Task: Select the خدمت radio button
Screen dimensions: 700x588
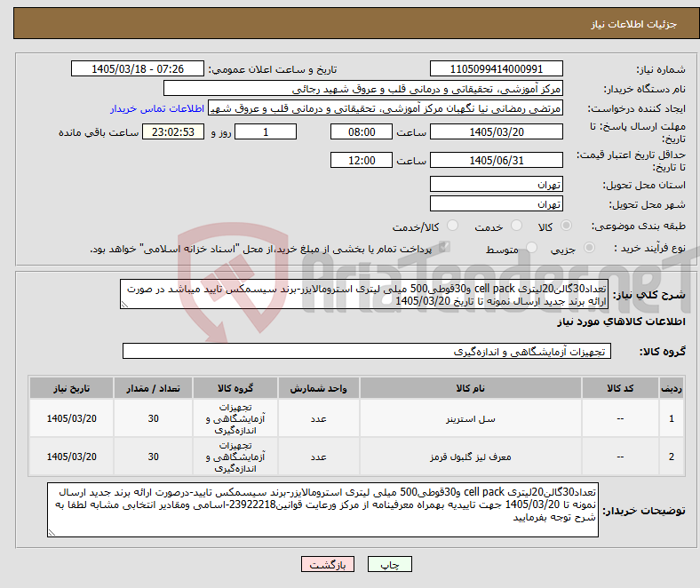Action: (516, 226)
